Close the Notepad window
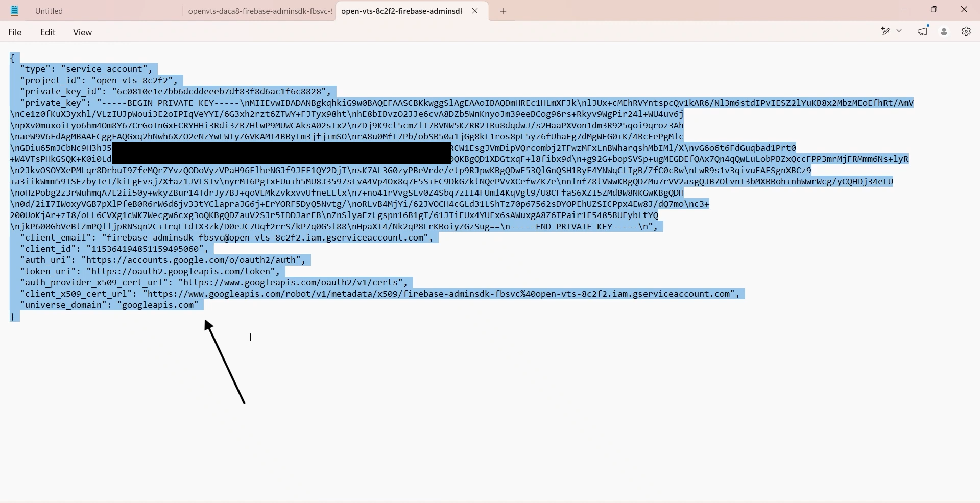980x503 pixels. click(964, 10)
